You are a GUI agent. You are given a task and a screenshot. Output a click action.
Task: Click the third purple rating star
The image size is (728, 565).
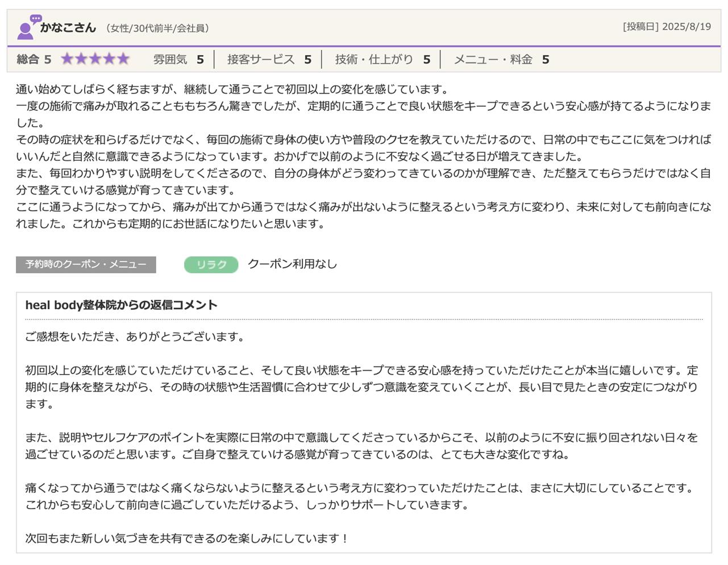pyautogui.click(x=95, y=59)
